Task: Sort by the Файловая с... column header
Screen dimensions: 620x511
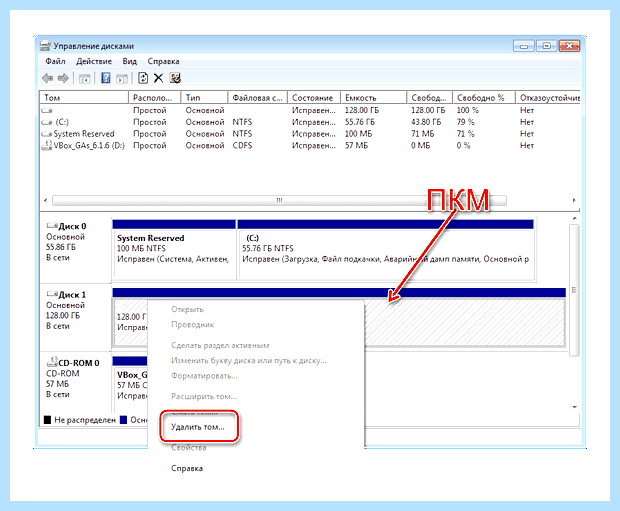Action: [x=258, y=98]
